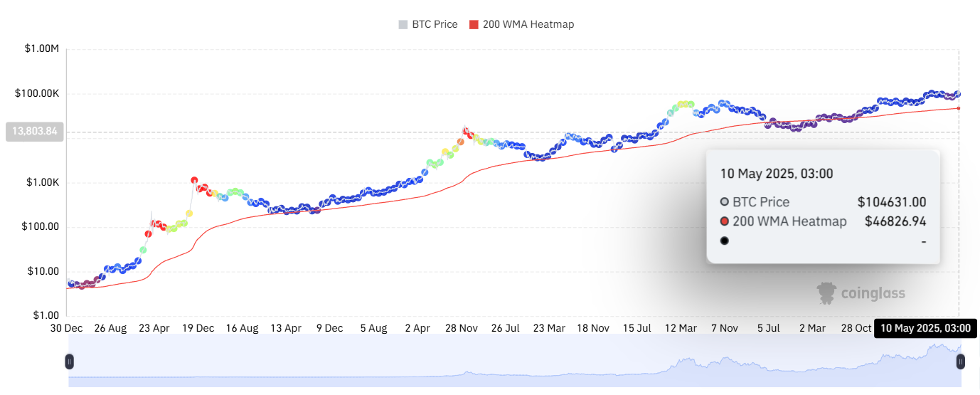
Task: Click the gray BTC Price legend swatch
Action: [403, 24]
